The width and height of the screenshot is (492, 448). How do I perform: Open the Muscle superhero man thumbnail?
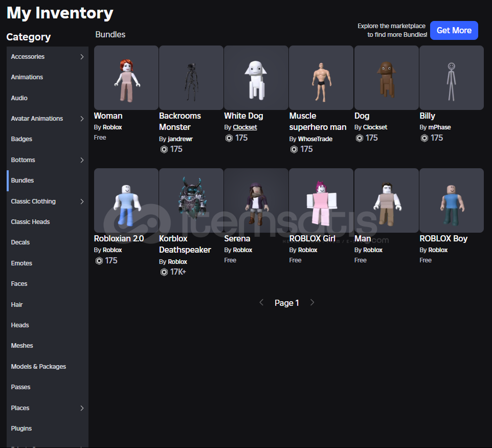(x=321, y=78)
